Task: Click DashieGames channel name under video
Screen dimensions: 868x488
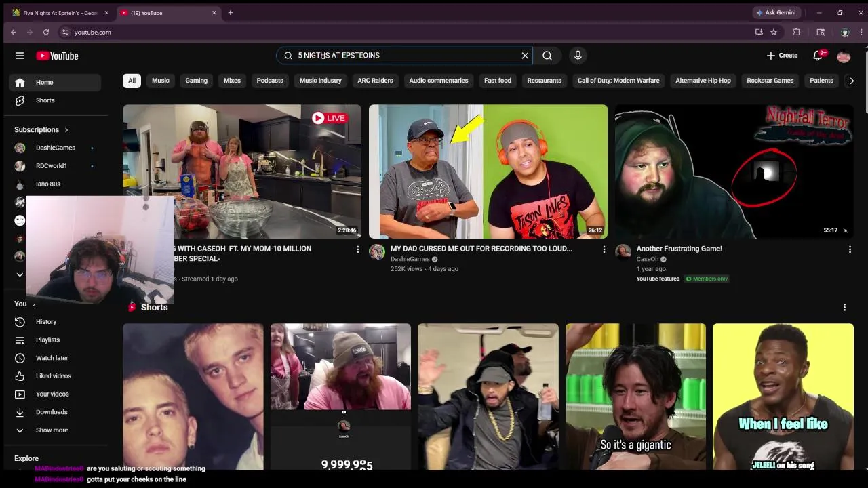Action: coord(410,259)
